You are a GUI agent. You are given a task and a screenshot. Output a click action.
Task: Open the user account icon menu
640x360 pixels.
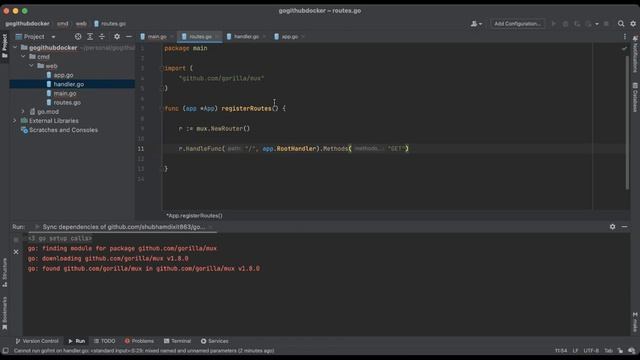[x=476, y=24]
